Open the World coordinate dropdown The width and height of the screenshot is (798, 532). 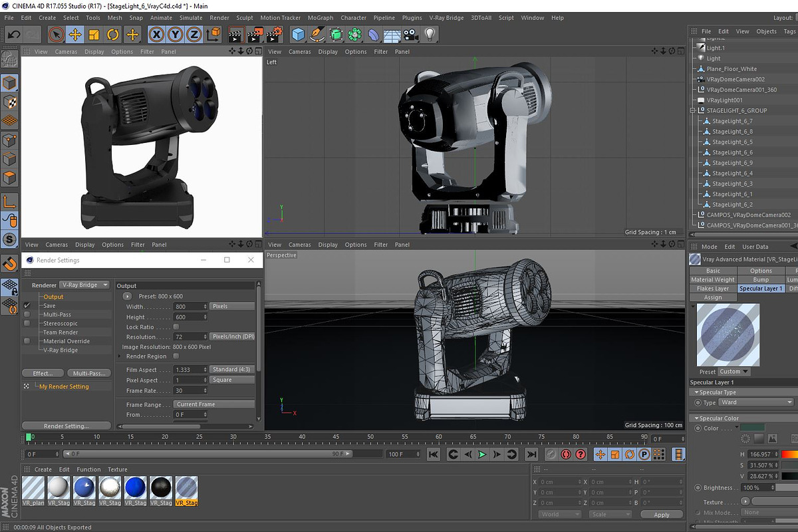[x=559, y=514]
